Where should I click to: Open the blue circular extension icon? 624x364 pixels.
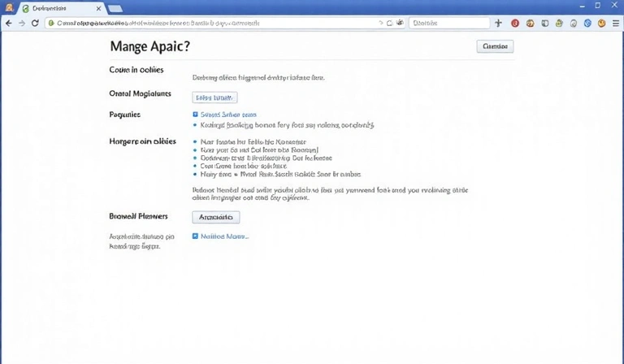[x=587, y=23]
